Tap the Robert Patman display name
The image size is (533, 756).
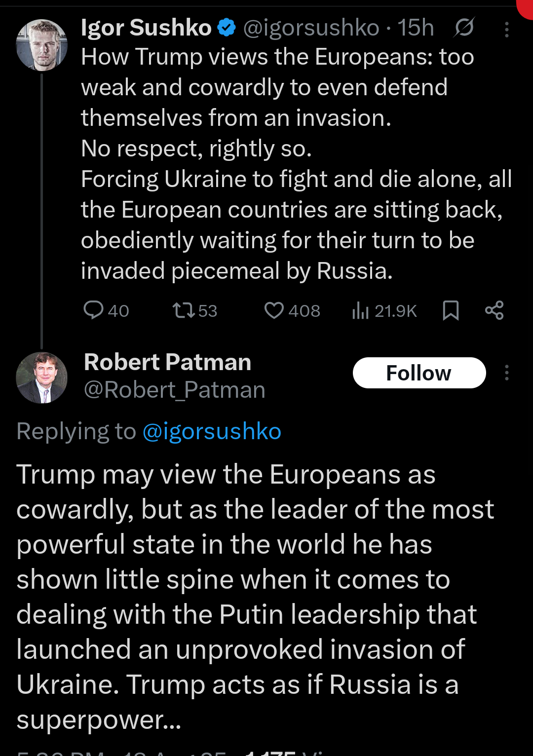[167, 362]
